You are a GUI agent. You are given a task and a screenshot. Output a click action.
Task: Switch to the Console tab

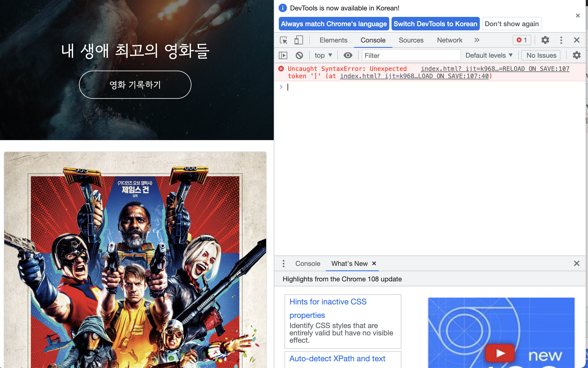click(x=373, y=40)
